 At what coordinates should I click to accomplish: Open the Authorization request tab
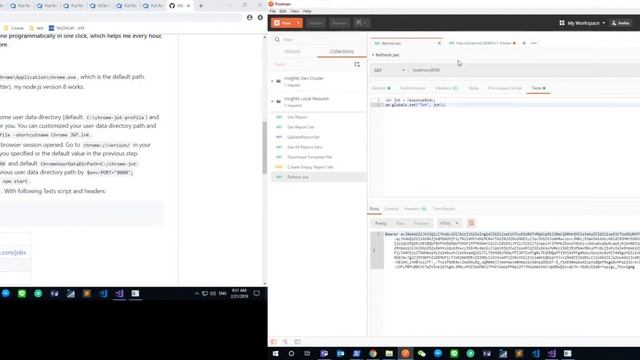tap(413, 88)
